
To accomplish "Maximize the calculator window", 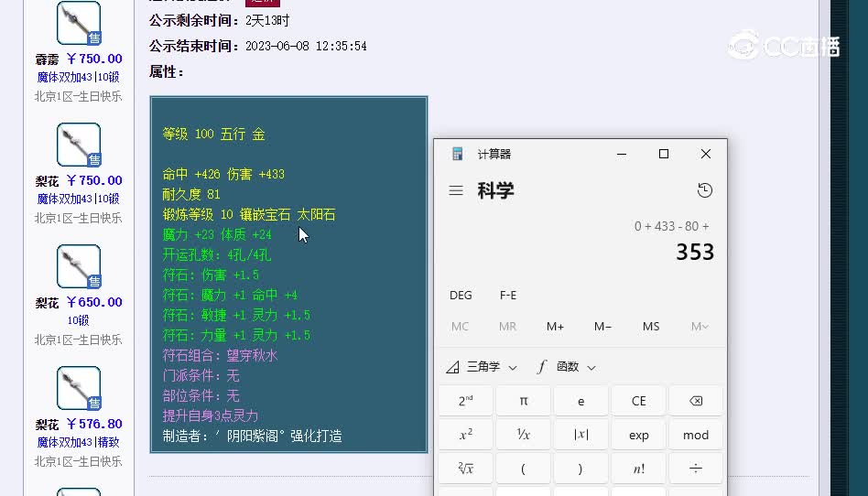I will coord(664,154).
